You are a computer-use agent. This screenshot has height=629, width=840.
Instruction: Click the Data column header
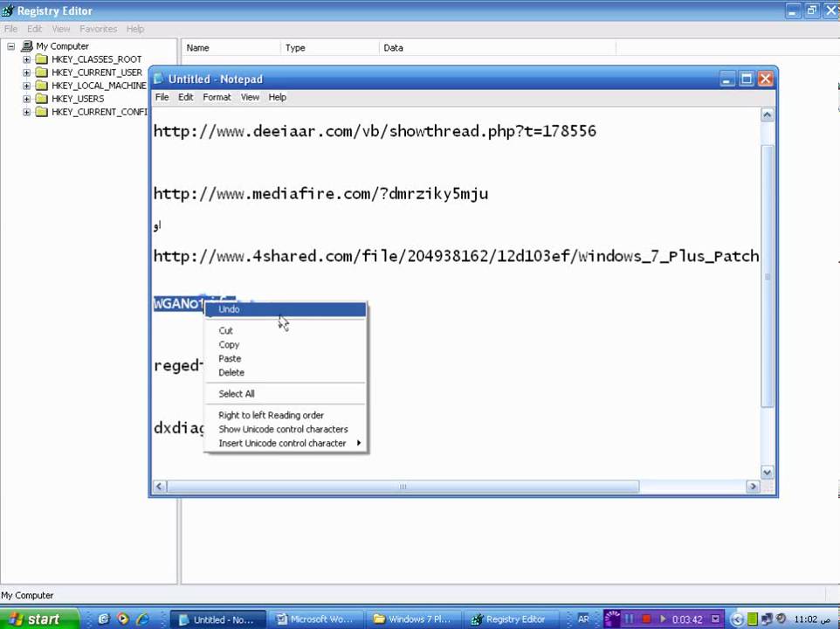click(x=497, y=48)
